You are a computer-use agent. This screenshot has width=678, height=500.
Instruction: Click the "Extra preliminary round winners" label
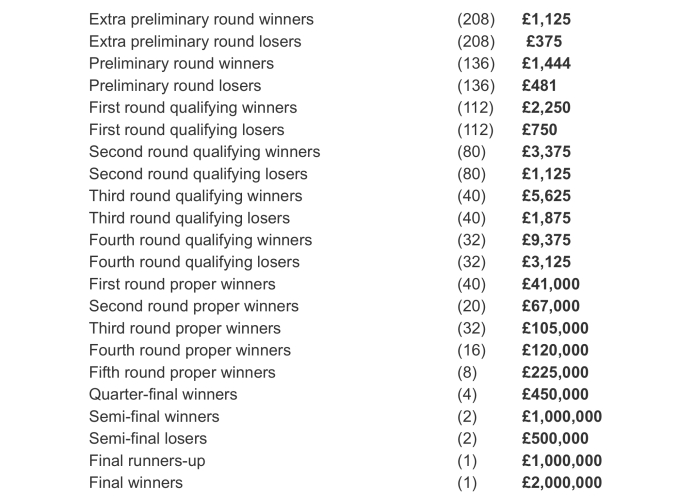tap(201, 19)
